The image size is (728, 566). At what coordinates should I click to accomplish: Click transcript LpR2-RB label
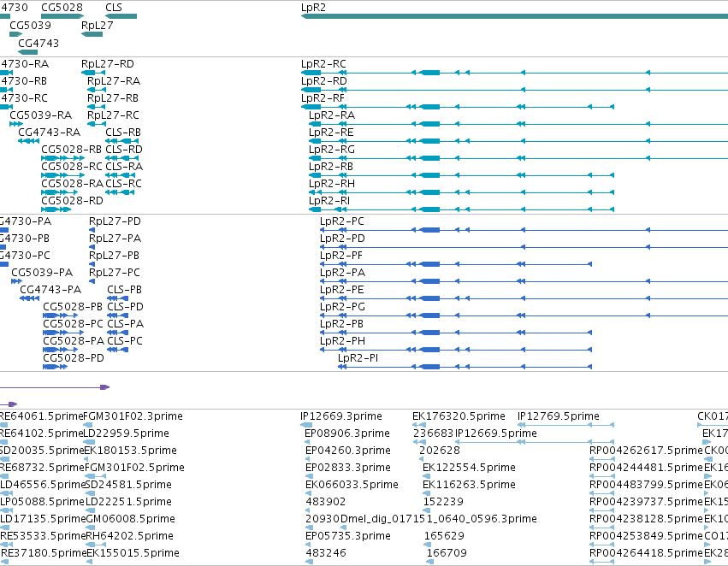click(x=330, y=167)
